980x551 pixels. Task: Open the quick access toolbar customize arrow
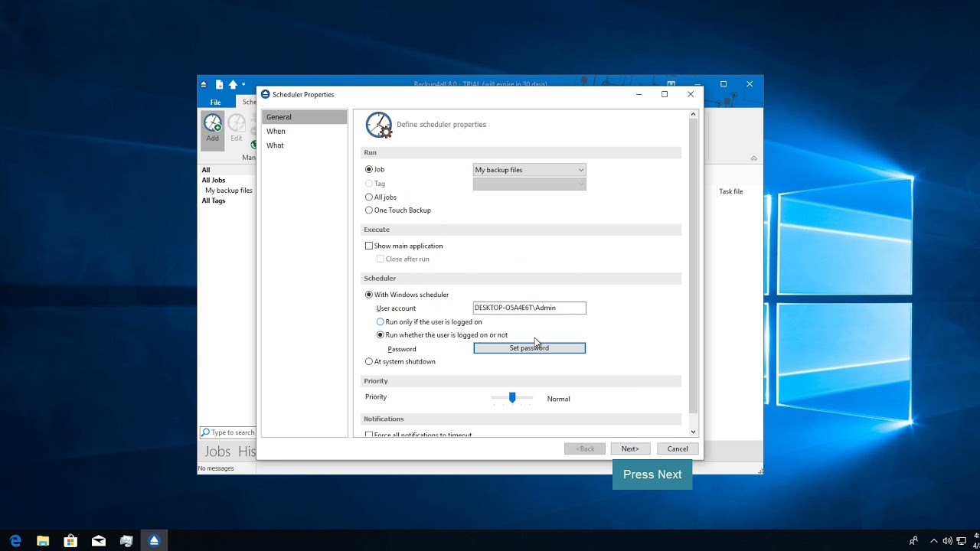[x=243, y=84]
